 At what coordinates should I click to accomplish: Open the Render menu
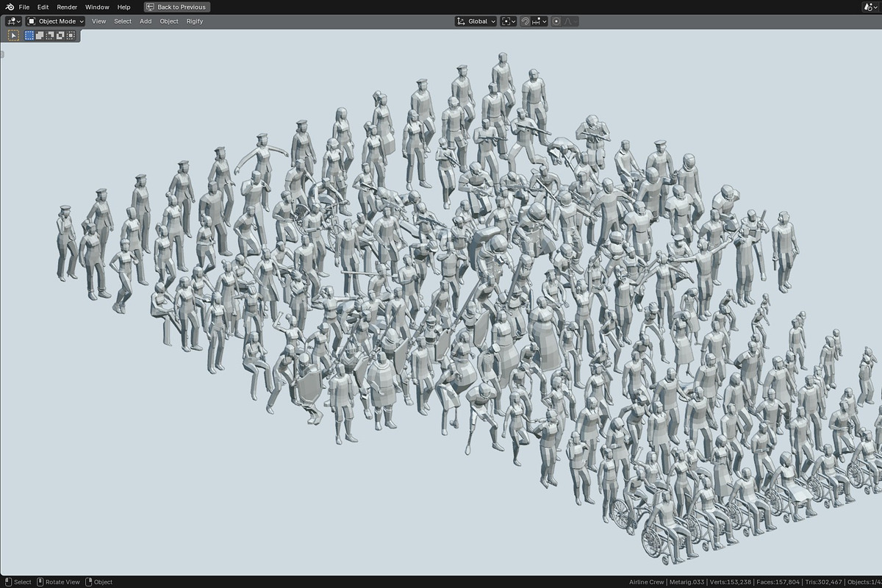click(x=67, y=7)
